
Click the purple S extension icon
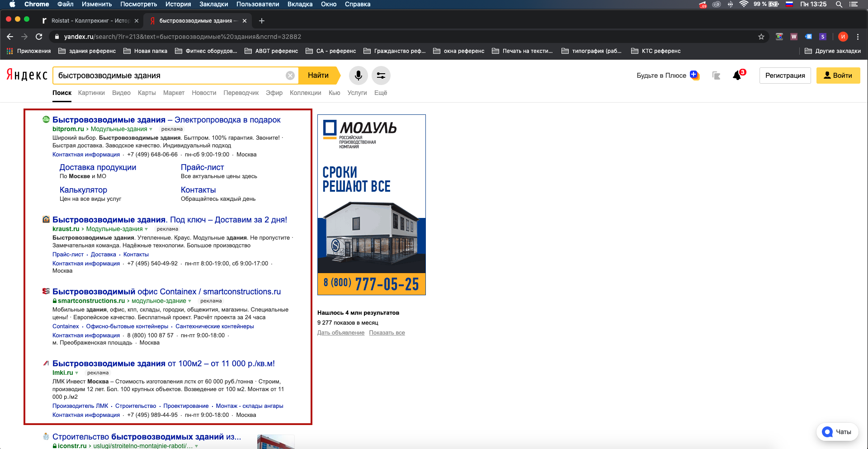(x=823, y=37)
